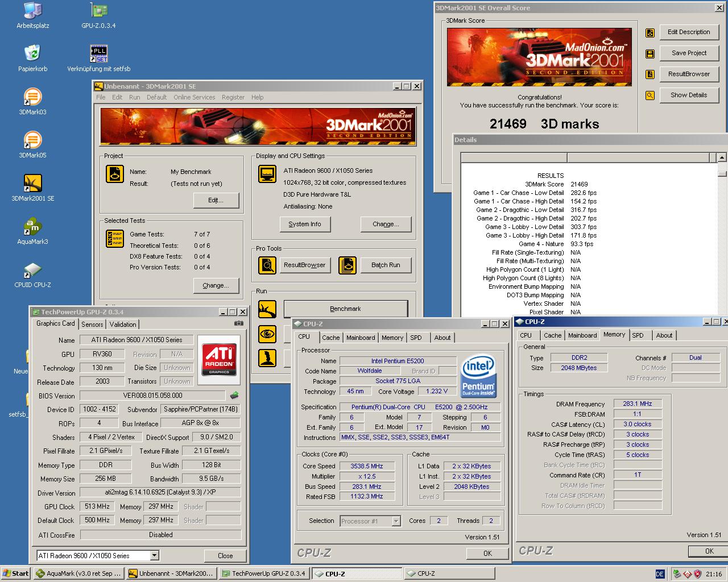Click the Selected Tests checklist icon
This screenshot has height=582, width=728.
115,238
